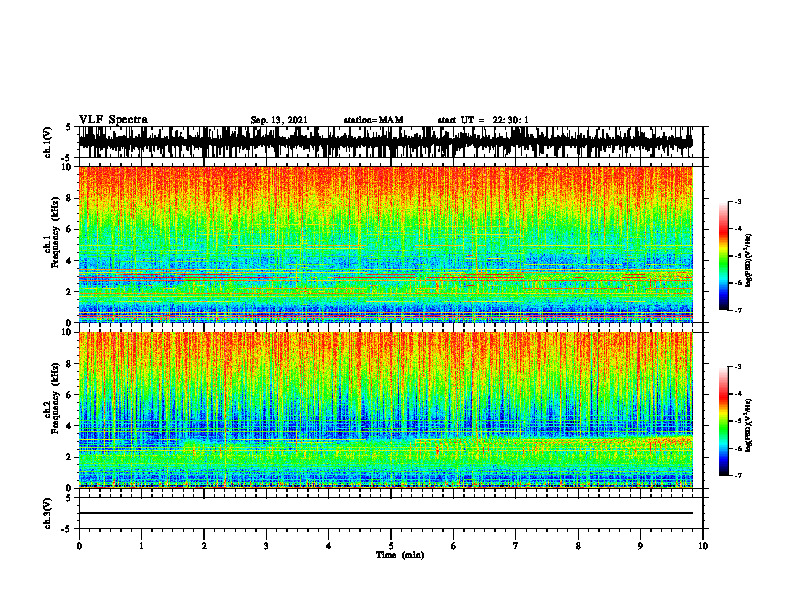Click the ch.1 spectrogram color scale bar
Screen dimensions: 792x612
click(723, 256)
